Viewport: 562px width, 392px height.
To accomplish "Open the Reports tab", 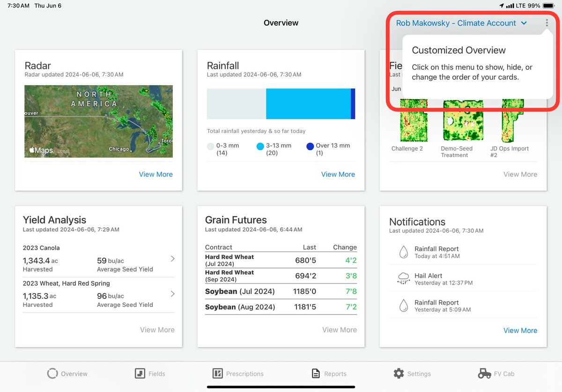I will click(329, 374).
